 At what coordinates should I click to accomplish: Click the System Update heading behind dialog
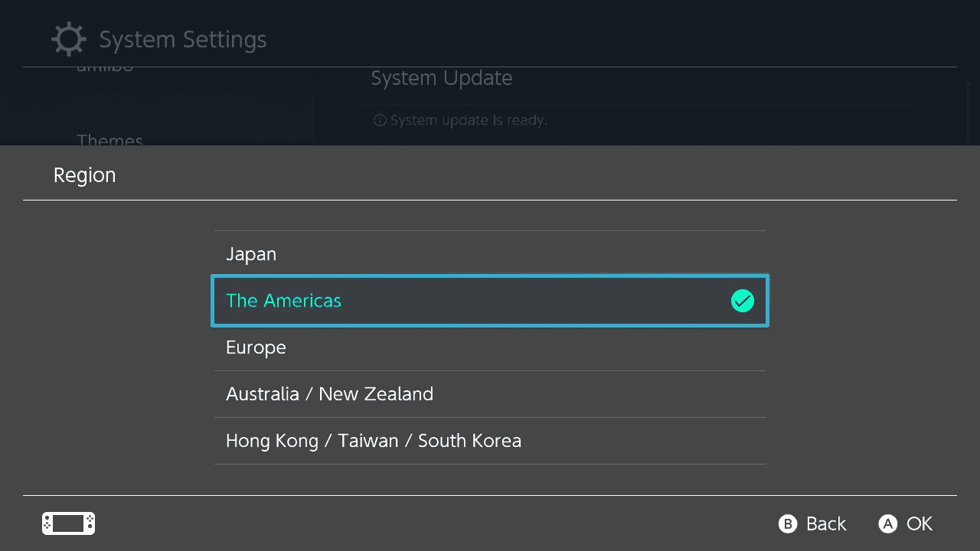click(442, 78)
